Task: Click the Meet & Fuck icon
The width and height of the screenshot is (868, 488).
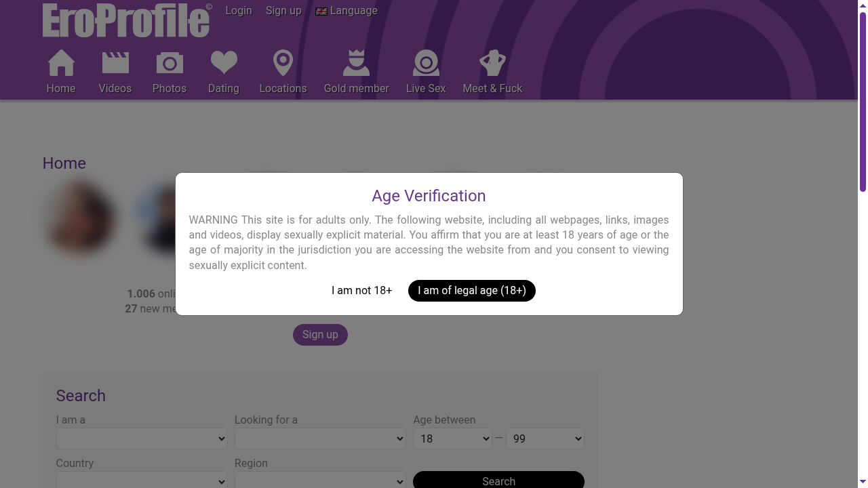Action: pos(493,62)
